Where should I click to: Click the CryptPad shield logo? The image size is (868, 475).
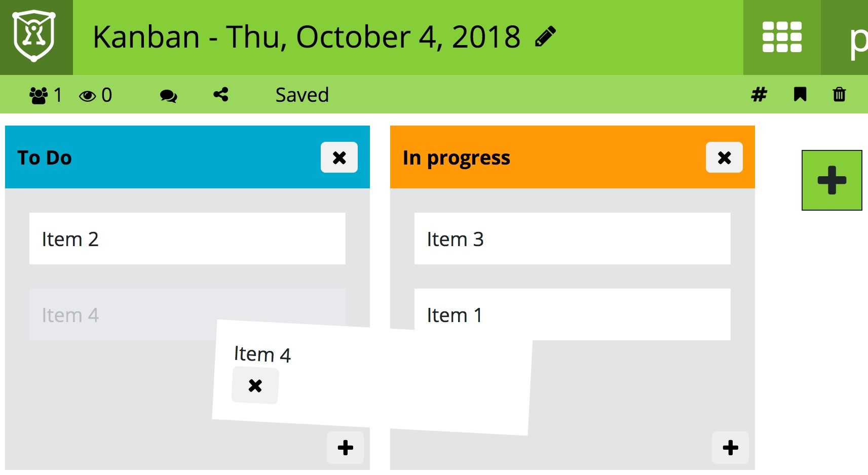pyautogui.click(x=34, y=36)
